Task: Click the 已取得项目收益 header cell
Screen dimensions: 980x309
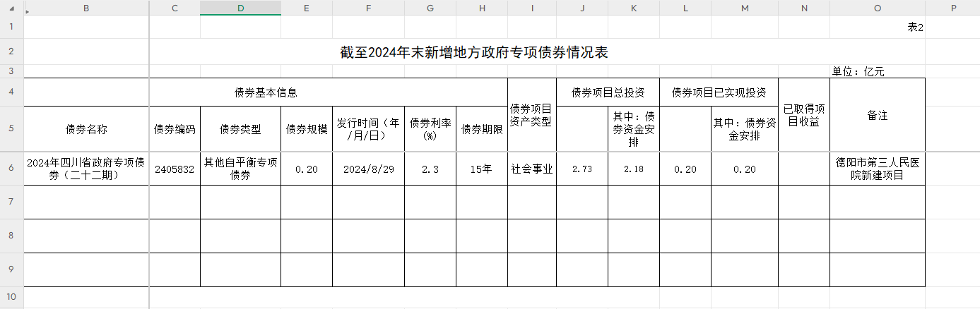Action: click(804, 114)
